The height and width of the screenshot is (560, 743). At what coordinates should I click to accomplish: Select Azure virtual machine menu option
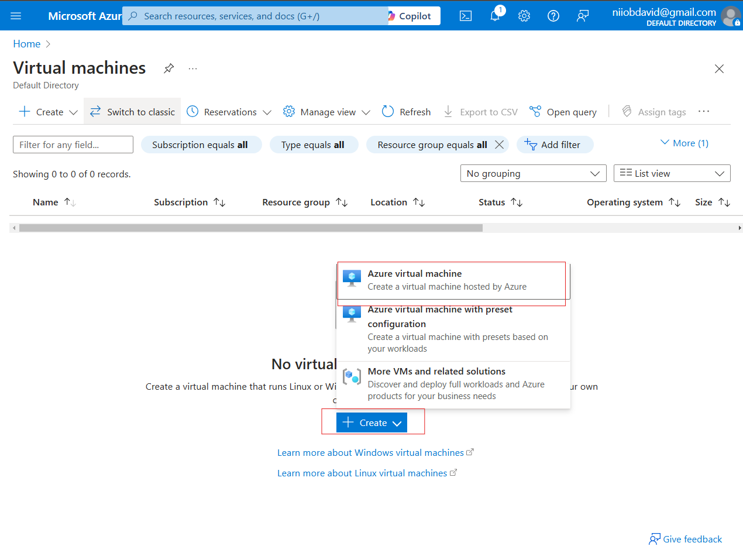[453, 280]
